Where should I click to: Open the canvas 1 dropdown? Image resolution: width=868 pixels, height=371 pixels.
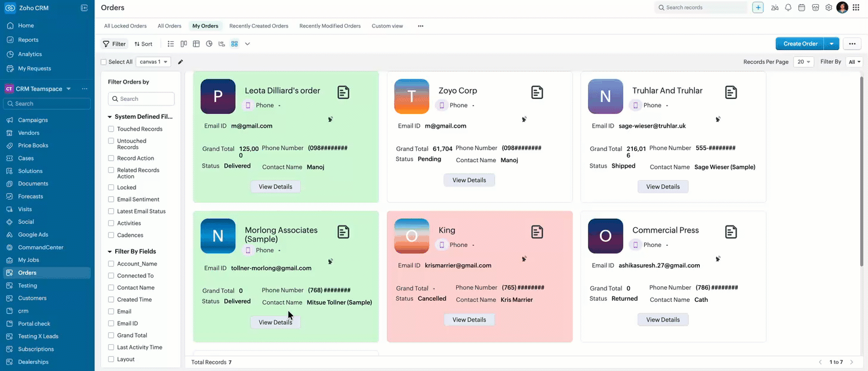coord(153,62)
